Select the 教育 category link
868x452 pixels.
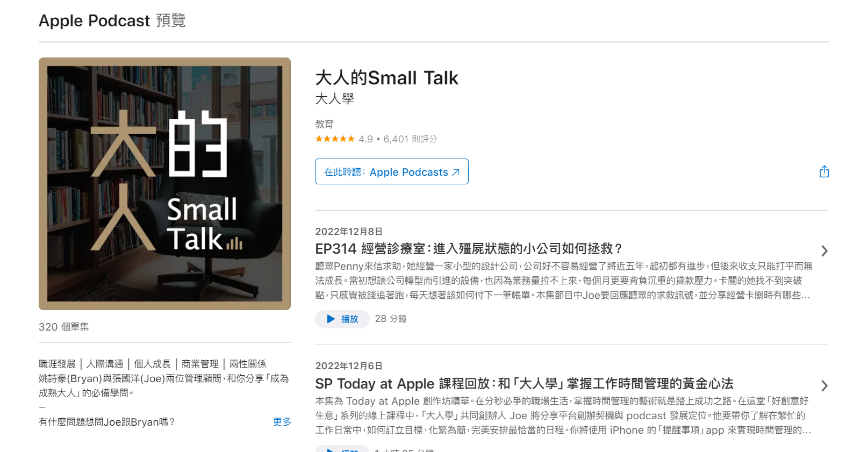click(x=324, y=124)
